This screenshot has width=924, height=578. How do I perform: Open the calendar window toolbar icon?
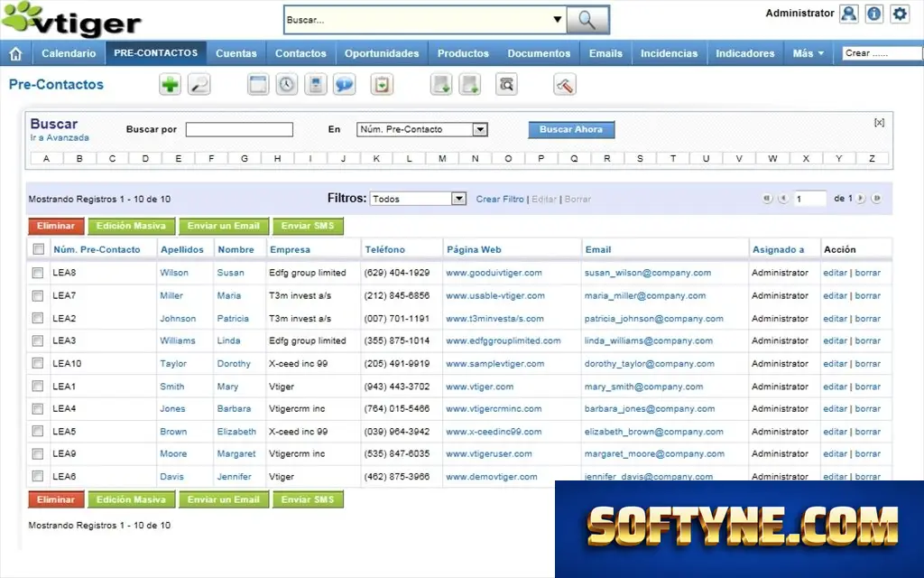257,84
